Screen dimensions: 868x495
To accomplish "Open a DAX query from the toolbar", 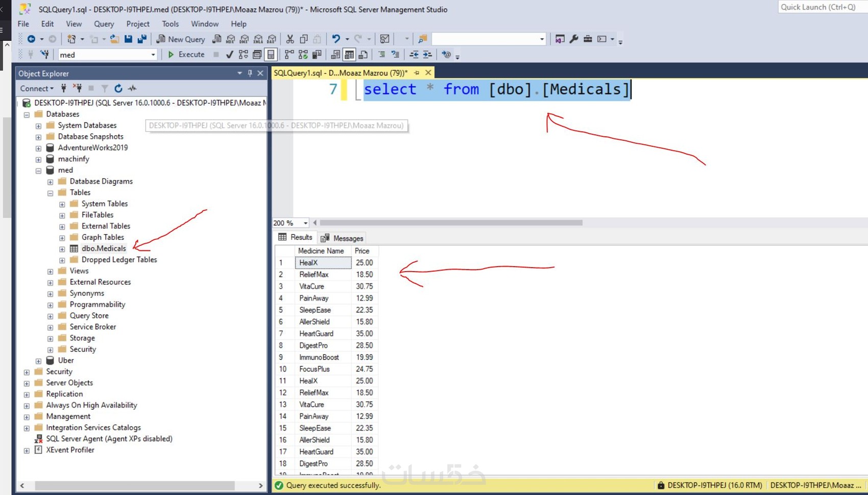I will click(272, 39).
